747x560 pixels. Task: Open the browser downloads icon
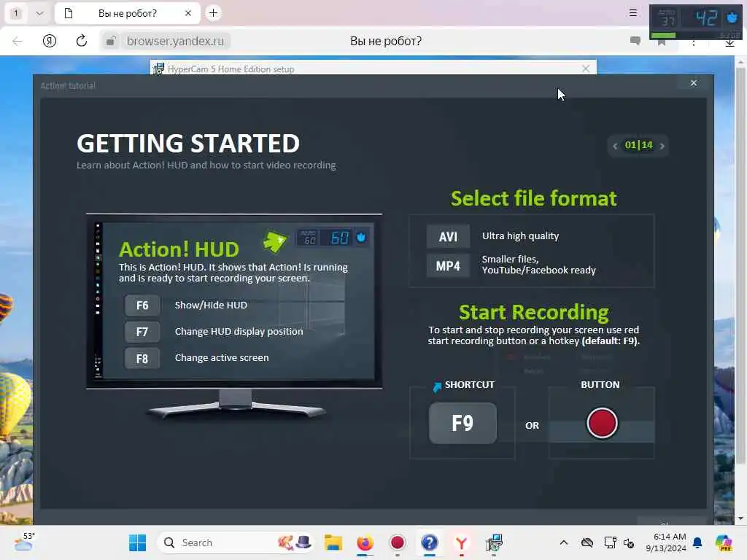point(729,43)
